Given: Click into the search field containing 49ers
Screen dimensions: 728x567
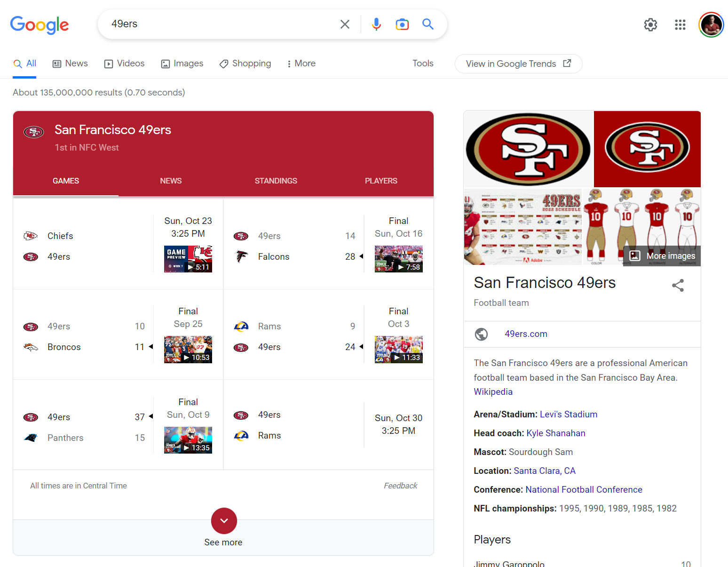Looking at the screenshot, I should pos(221,24).
